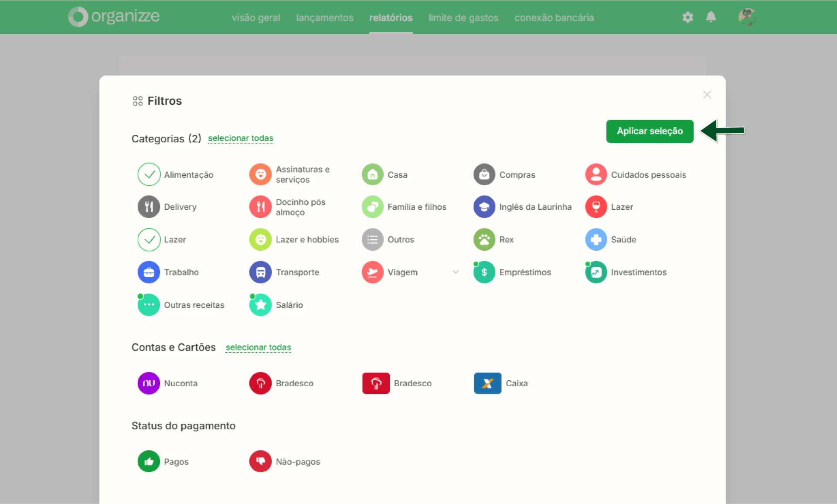This screenshot has height=504, width=837.
Task: Select the Trabalho briefcase icon
Action: point(149,272)
